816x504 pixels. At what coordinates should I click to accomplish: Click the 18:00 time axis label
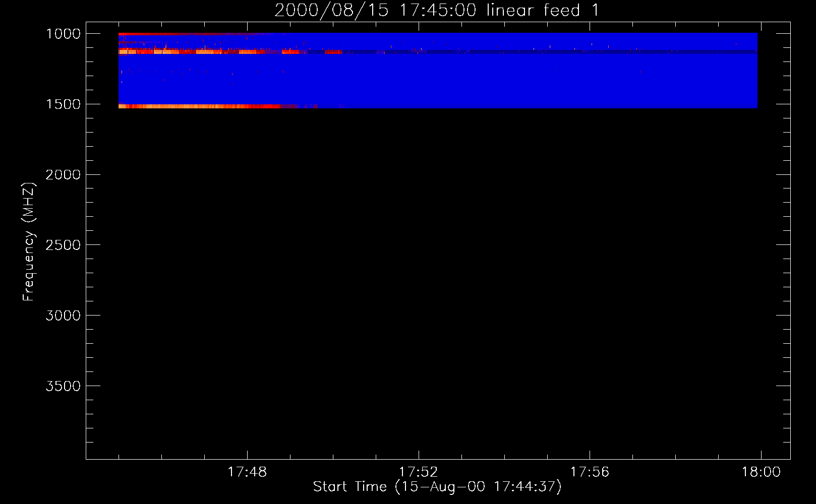(761, 472)
